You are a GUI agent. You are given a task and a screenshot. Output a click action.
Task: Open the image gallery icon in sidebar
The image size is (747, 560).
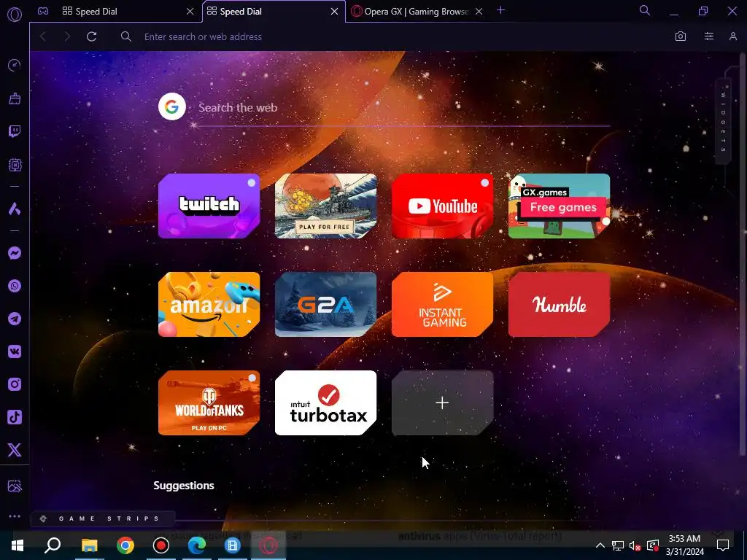tap(15, 486)
